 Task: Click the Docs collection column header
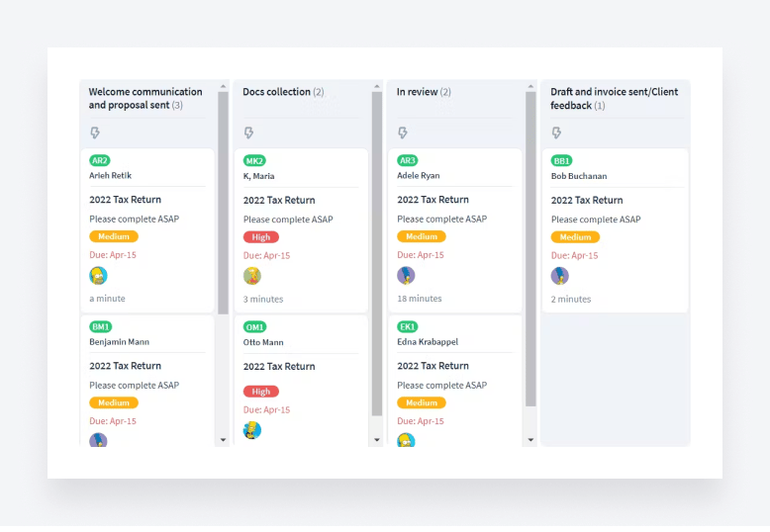point(283,92)
